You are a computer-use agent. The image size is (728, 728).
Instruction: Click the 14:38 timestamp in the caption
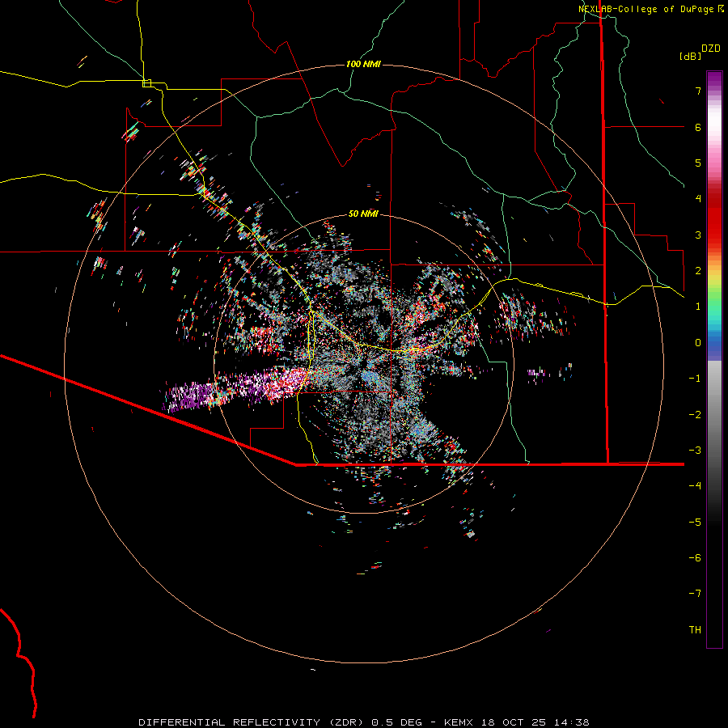[573, 722]
